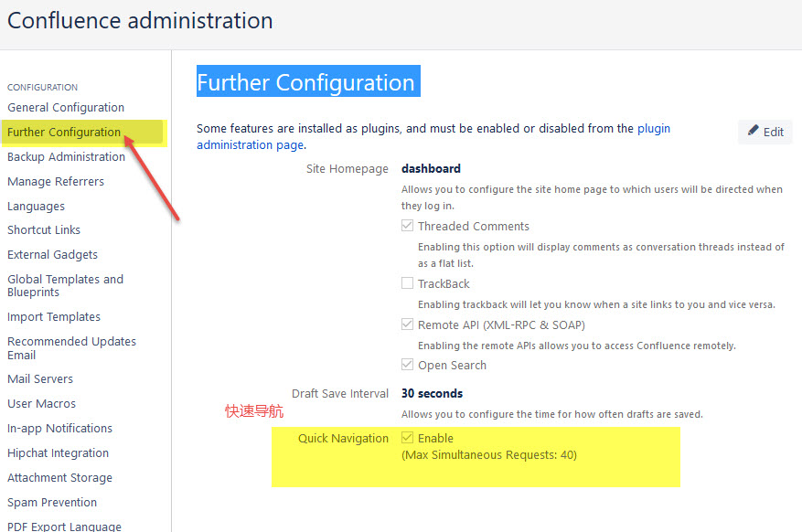Viewport: 802px width, 532px height.
Task: Toggle the Open Search checkbox
Action: pyautogui.click(x=407, y=365)
